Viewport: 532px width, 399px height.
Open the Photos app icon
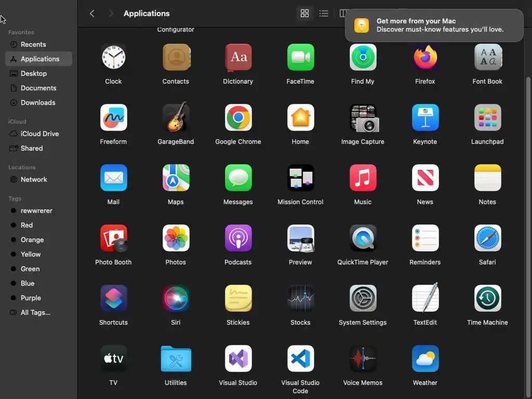pos(176,238)
